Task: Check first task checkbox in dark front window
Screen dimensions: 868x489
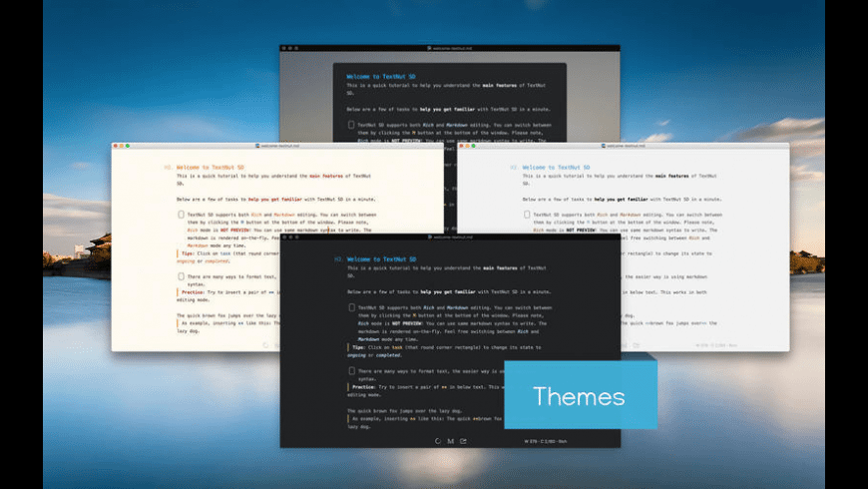Action: [x=351, y=307]
